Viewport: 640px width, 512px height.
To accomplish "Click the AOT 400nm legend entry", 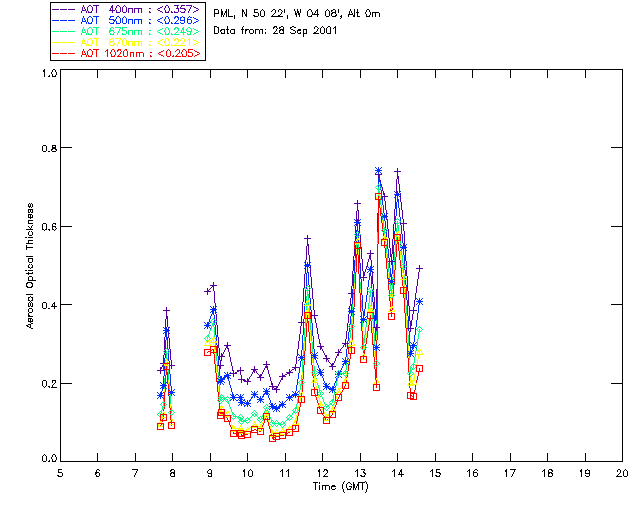I will click(x=126, y=9).
